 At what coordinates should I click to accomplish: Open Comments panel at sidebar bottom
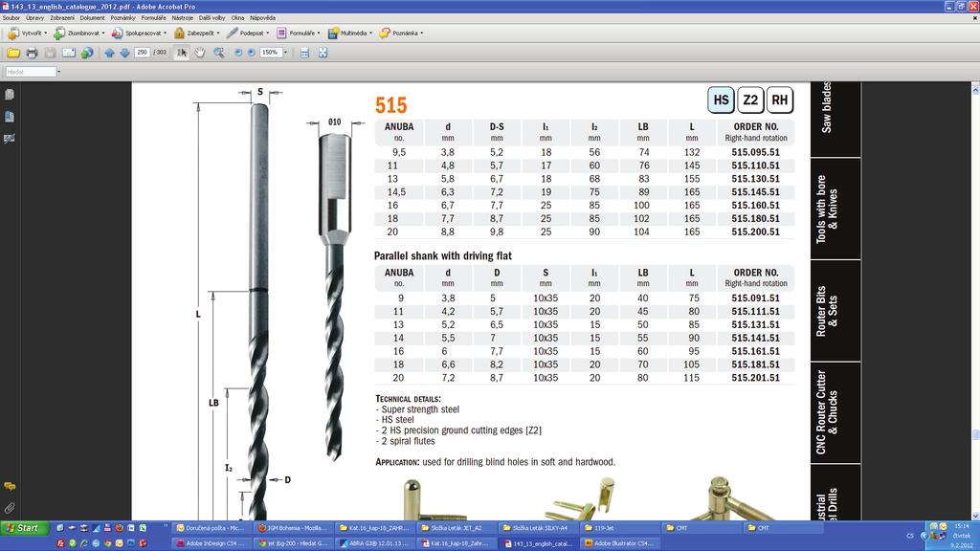[x=10, y=486]
